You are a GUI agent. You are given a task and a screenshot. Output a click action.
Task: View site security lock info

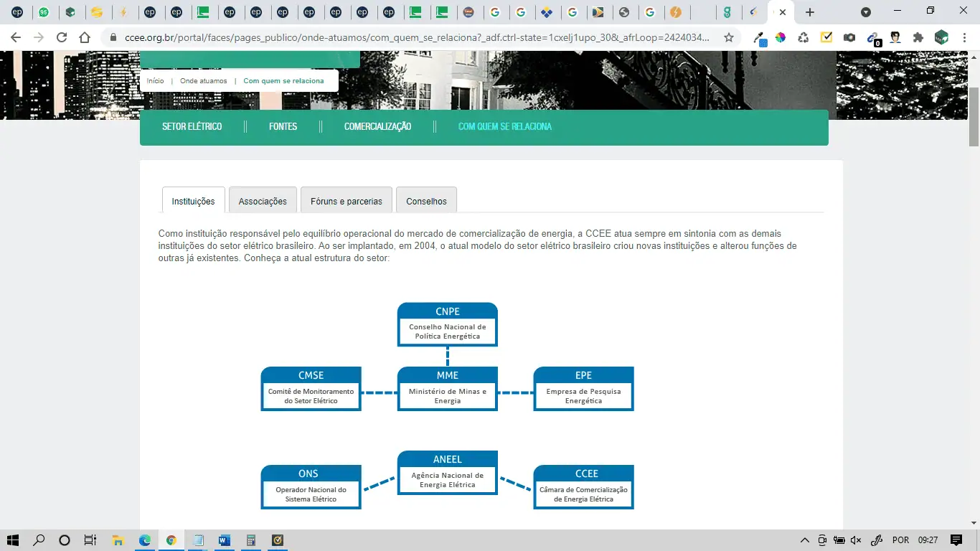pos(113,37)
